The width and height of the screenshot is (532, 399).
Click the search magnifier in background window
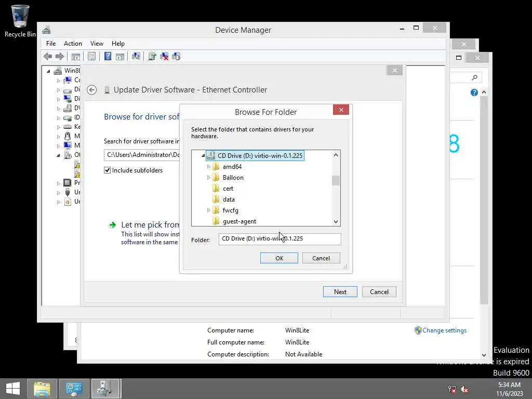[475, 78]
